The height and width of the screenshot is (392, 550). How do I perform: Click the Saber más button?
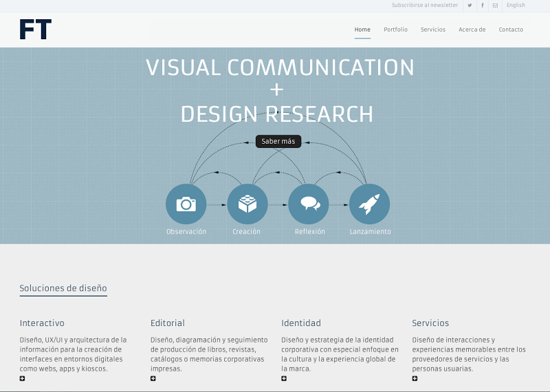coord(278,142)
